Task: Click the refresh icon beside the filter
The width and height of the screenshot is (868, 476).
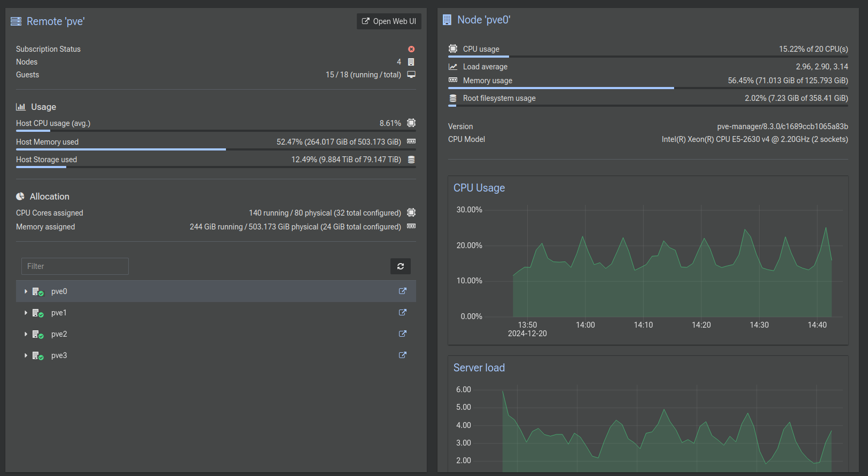Action: pos(400,266)
